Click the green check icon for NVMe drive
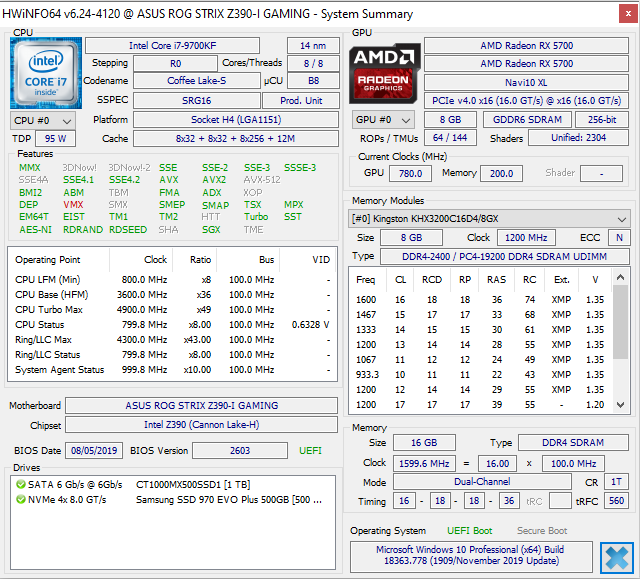Screen dimensions: 640x579 [20, 499]
